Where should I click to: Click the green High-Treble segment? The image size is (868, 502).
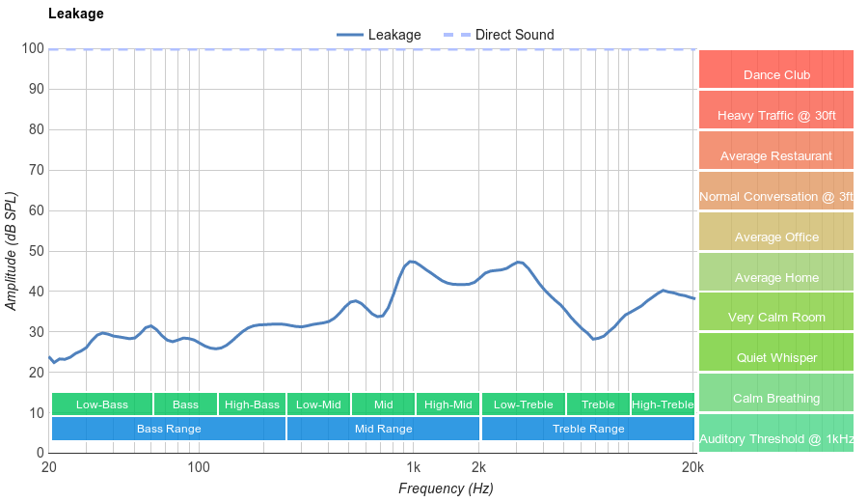(663, 404)
